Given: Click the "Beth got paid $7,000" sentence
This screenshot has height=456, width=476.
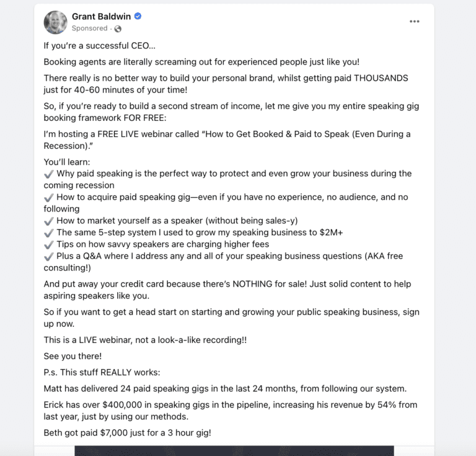Looking at the screenshot, I should click(x=127, y=432).
